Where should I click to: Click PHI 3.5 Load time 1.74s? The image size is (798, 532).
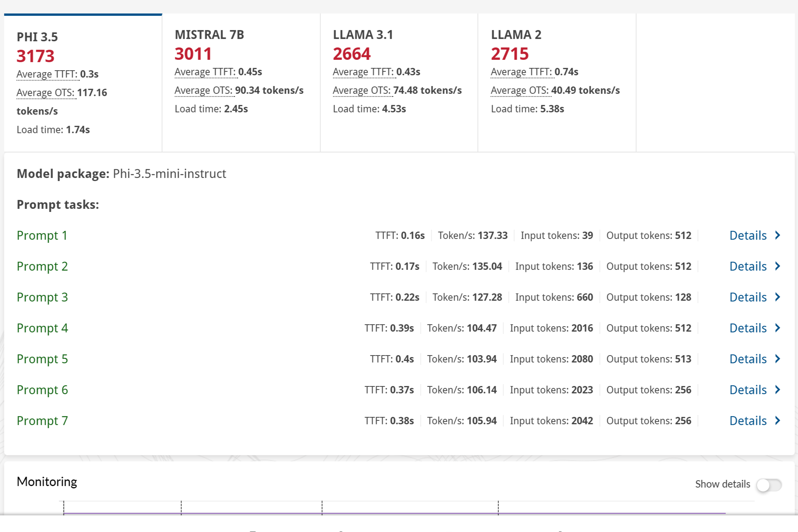pyautogui.click(x=53, y=130)
